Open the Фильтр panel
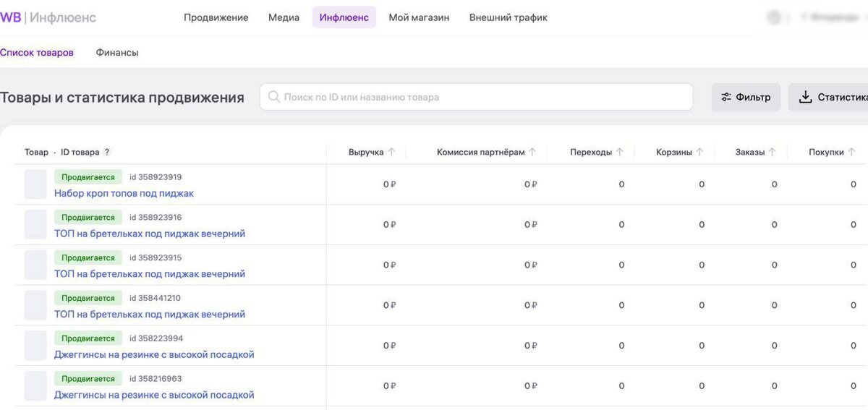 [746, 97]
